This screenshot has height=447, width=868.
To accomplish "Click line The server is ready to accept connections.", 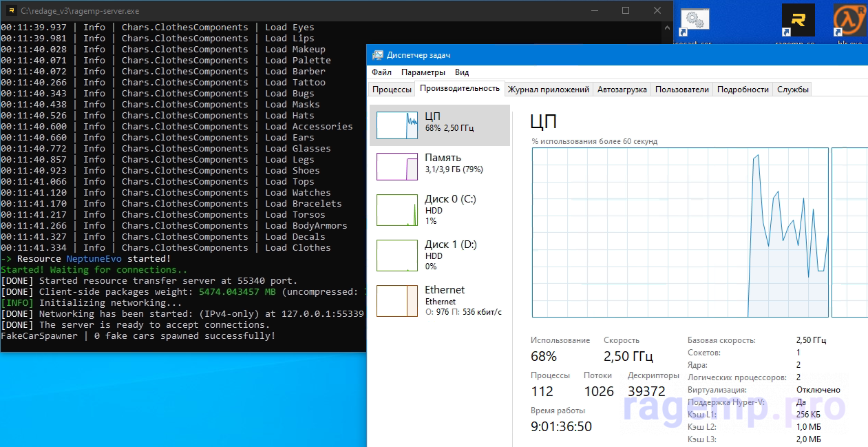I will tap(136, 324).
